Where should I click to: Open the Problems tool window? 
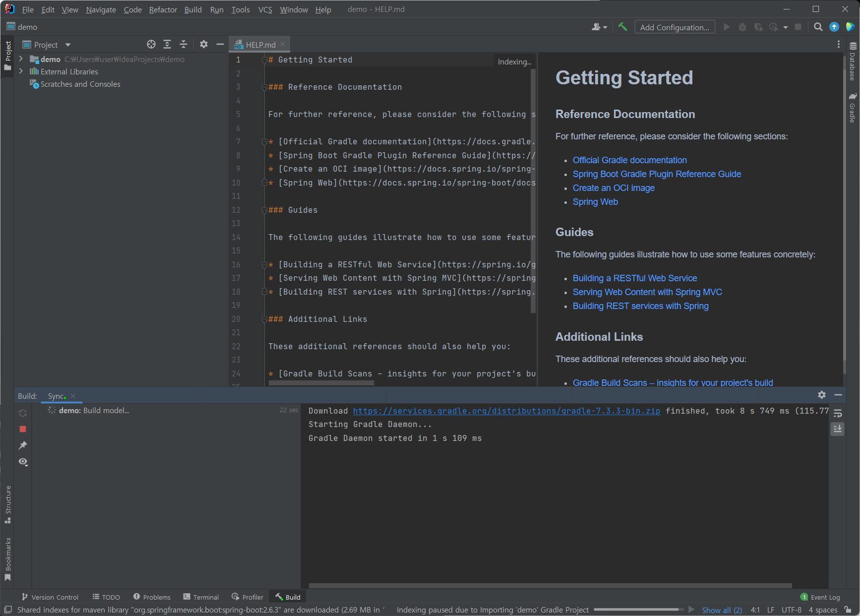point(152,597)
